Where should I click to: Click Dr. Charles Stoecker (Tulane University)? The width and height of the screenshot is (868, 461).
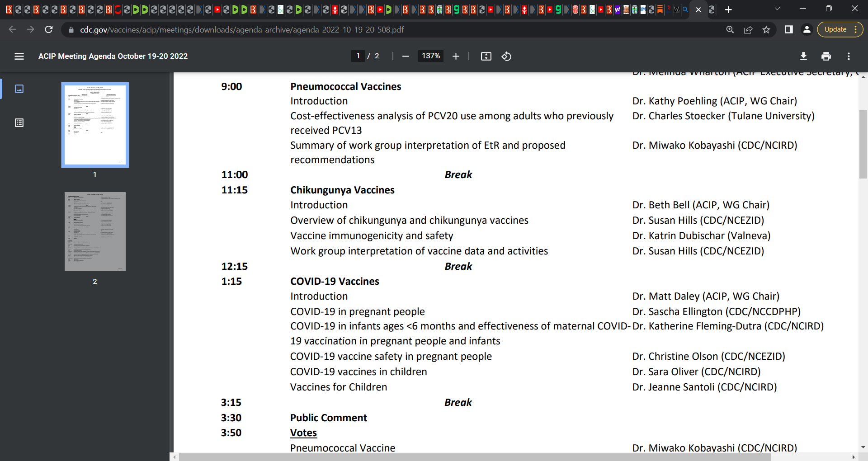[723, 116]
